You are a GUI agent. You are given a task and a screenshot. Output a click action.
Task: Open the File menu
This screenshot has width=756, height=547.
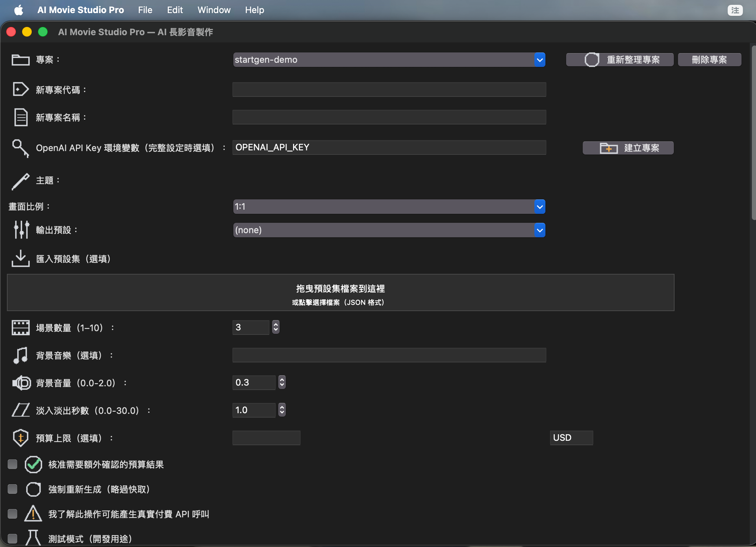point(145,10)
